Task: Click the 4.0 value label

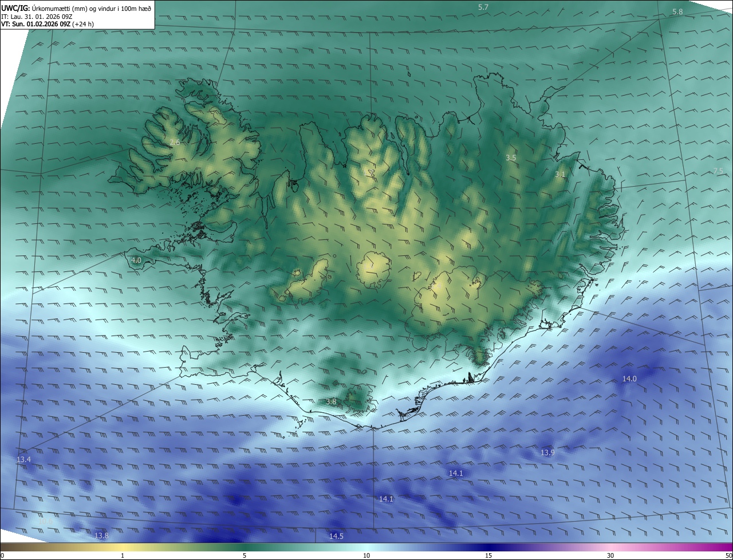Action: point(136,260)
